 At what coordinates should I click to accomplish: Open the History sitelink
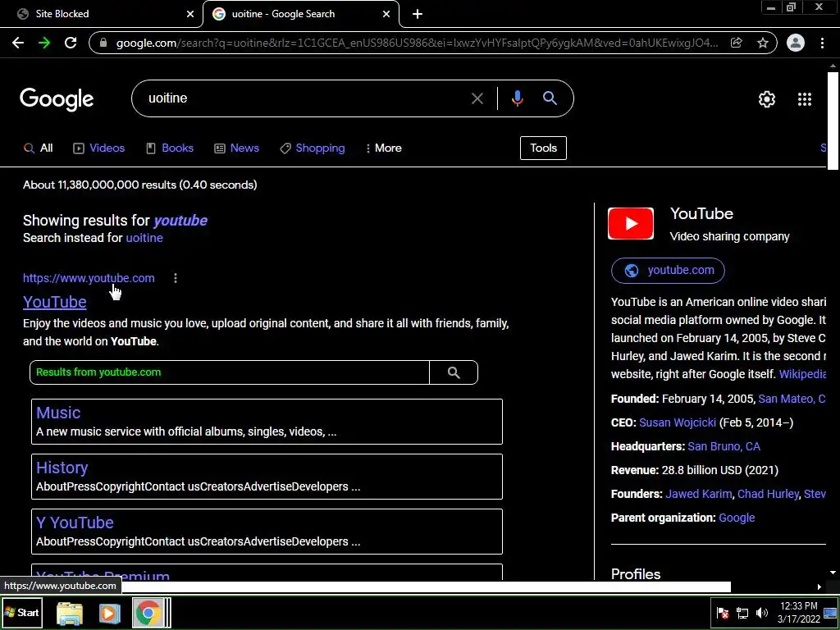(x=62, y=468)
